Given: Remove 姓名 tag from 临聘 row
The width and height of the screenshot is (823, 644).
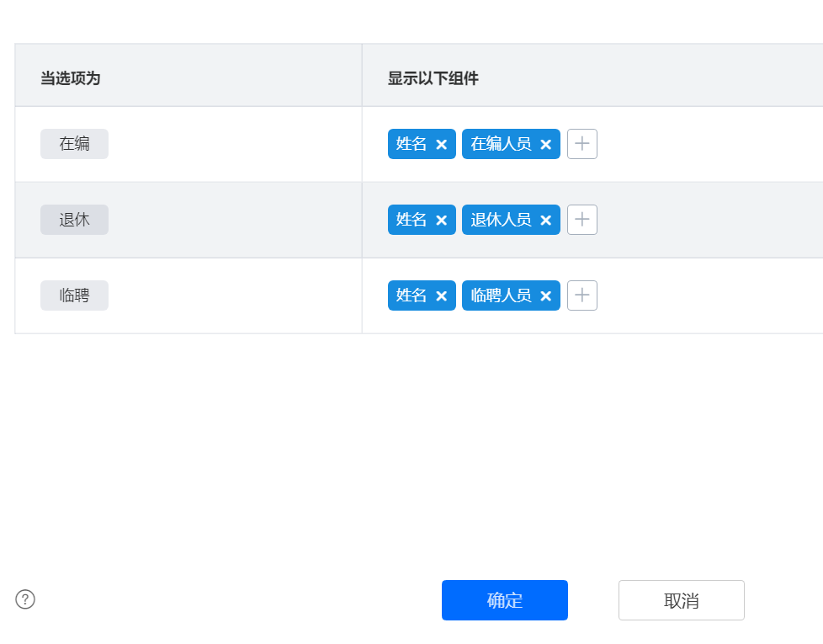Looking at the screenshot, I should pyautogui.click(x=441, y=296).
